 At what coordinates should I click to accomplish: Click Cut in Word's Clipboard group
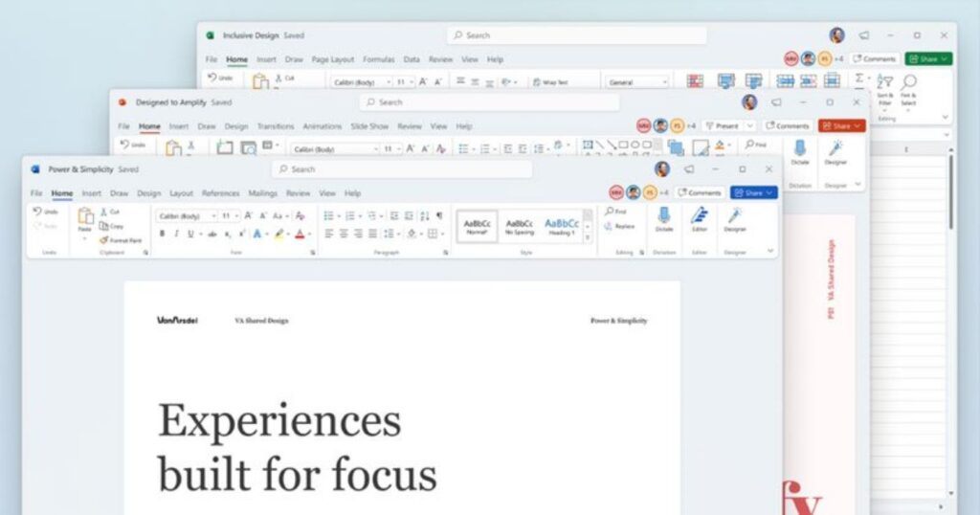tap(110, 212)
